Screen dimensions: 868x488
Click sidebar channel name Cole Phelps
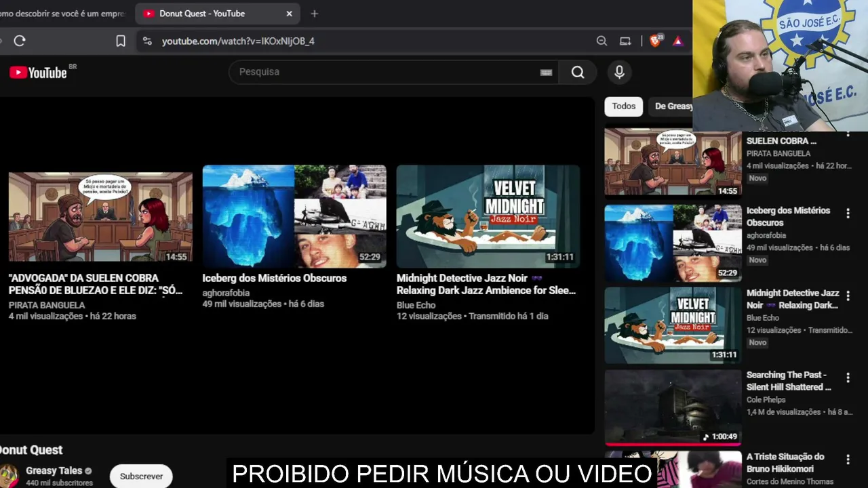[x=766, y=399]
